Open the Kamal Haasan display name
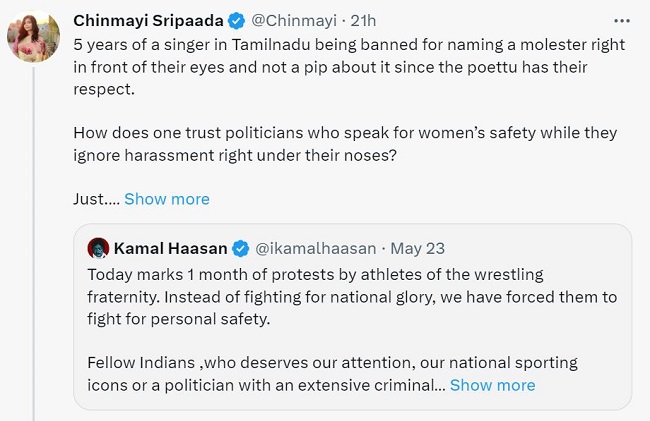 170,248
